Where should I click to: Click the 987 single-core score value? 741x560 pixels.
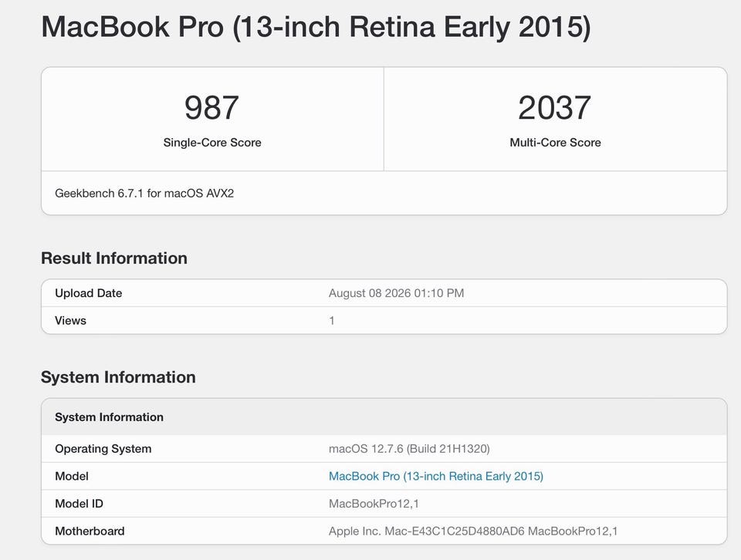click(211, 108)
